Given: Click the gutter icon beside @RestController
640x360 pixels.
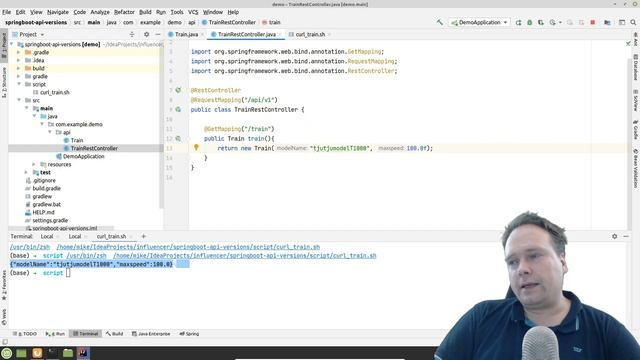Looking at the screenshot, I should pos(178,90).
